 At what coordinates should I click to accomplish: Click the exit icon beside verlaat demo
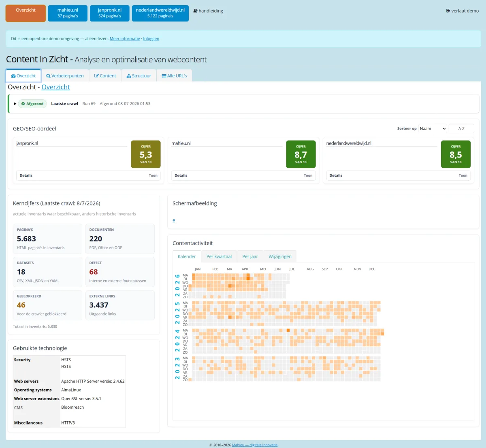[x=448, y=11]
